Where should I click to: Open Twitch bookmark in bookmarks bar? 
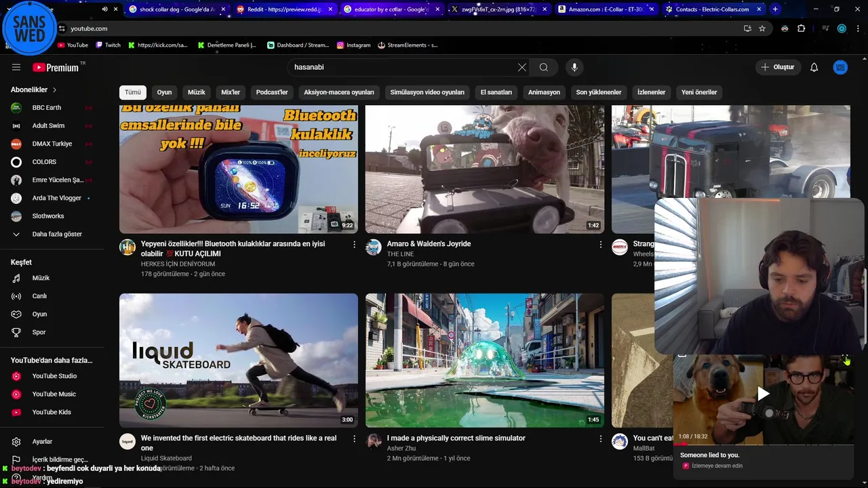108,45
